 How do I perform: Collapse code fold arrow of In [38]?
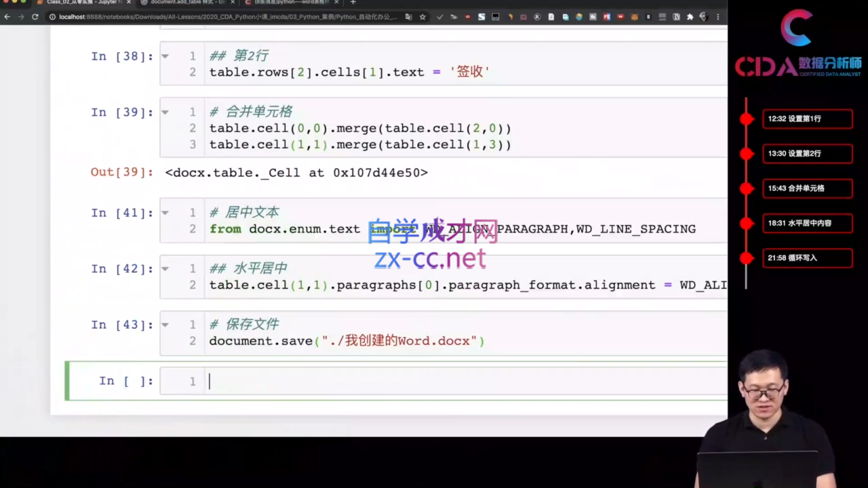click(165, 56)
